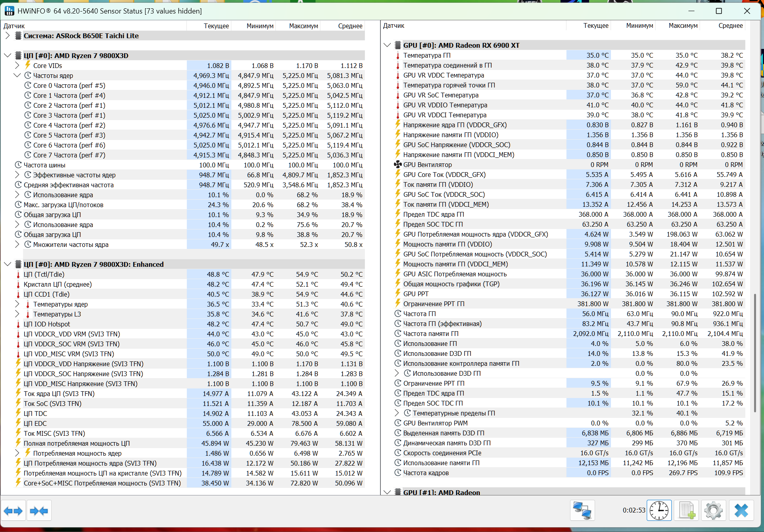Click the clock reset timer icon
The width and height of the screenshot is (764, 532).
pyautogui.click(x=659, y=511)
